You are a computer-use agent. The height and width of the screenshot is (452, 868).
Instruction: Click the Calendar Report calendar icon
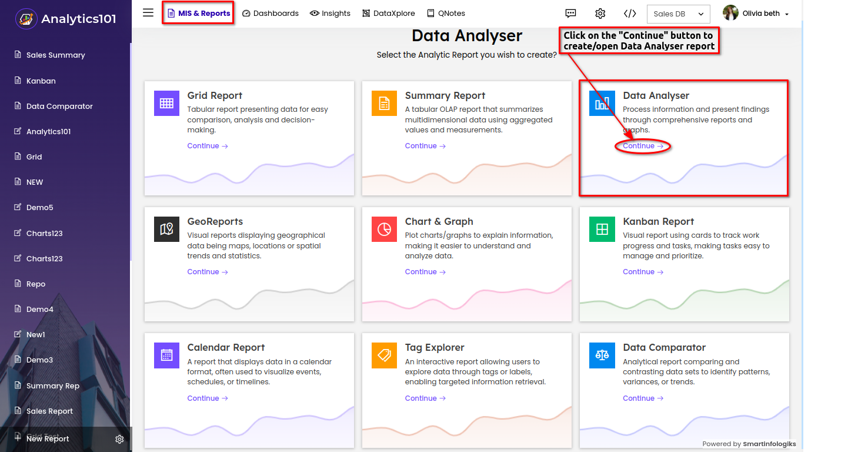coord(166,355)
